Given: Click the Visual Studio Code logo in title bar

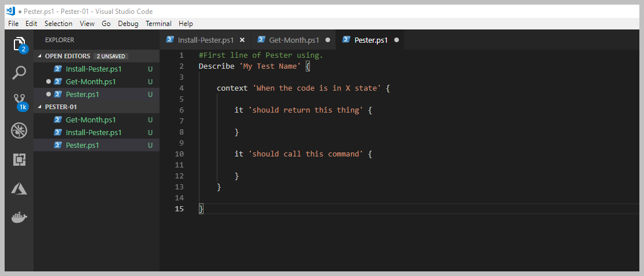Looking at the screenshot, I should (x=10, y=11).
